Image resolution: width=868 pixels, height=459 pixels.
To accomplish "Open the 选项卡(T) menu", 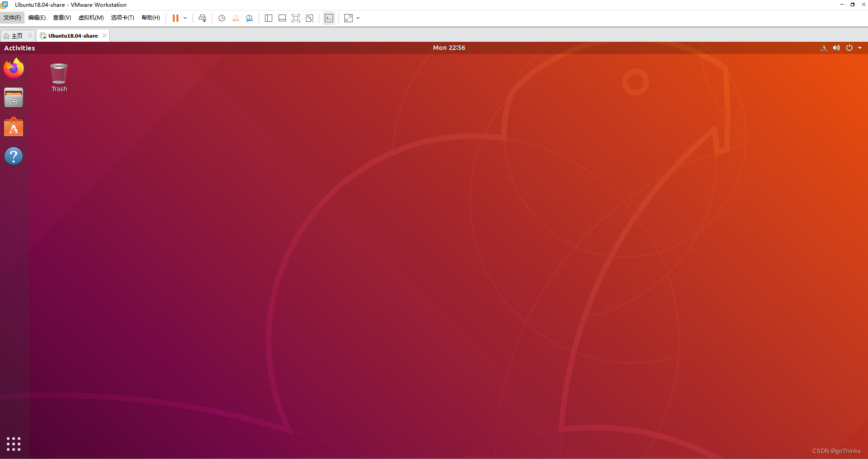I will pos(123,18).
